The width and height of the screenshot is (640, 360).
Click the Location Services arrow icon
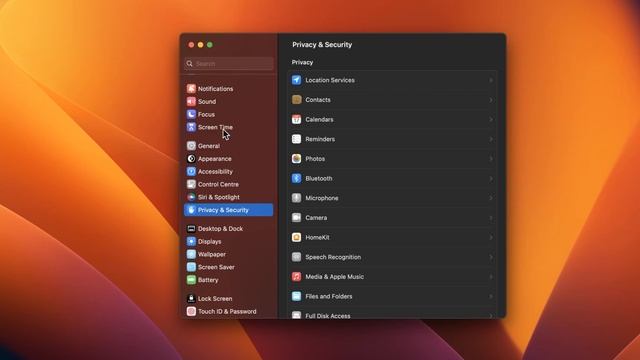coord(296,80)
